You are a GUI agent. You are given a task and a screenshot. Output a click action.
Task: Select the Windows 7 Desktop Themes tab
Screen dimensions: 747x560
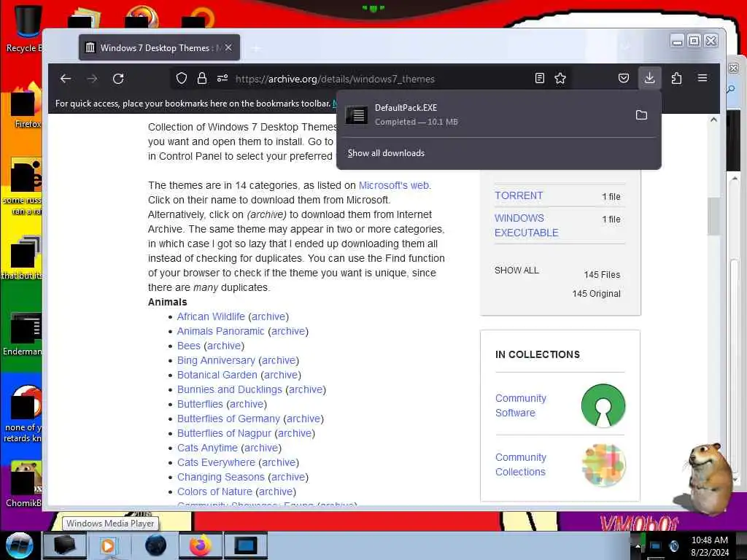pos(159,47)
